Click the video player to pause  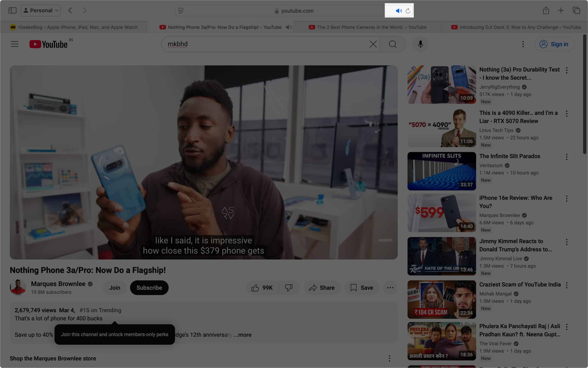click(204, 162)
